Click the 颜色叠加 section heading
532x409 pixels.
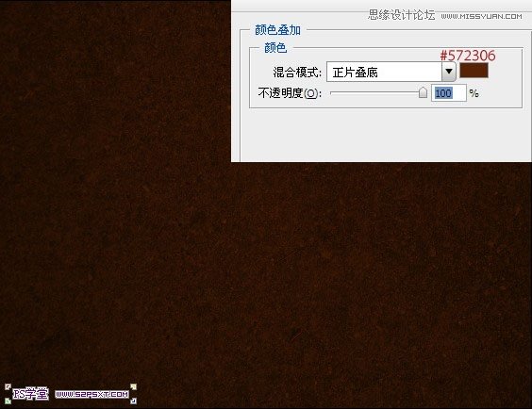click(277, 30)
